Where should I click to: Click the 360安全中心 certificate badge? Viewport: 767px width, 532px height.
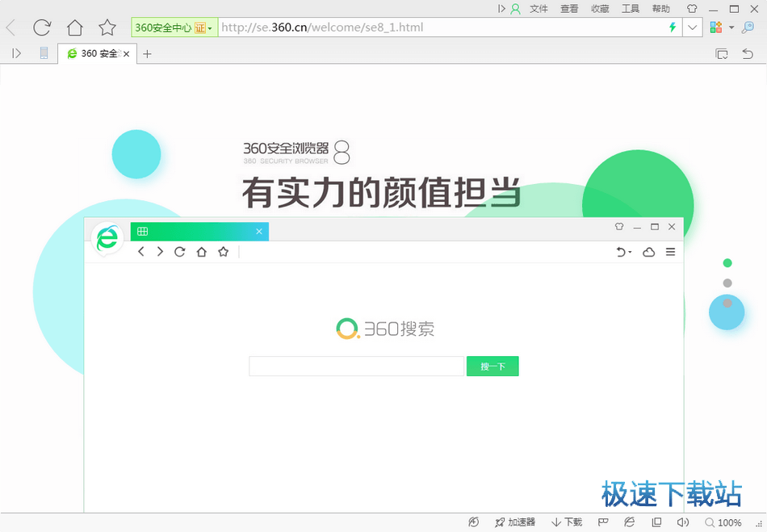(174, 27)
